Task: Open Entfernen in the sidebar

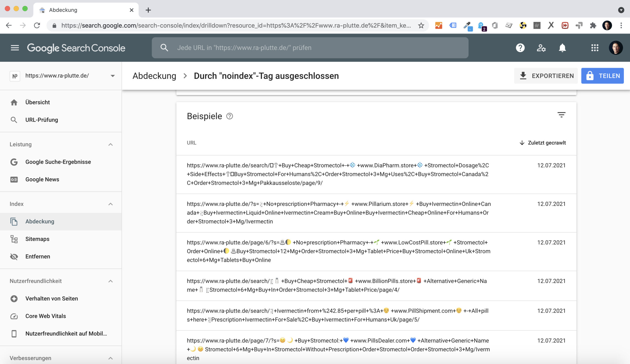Action: (x=38, y=257)
